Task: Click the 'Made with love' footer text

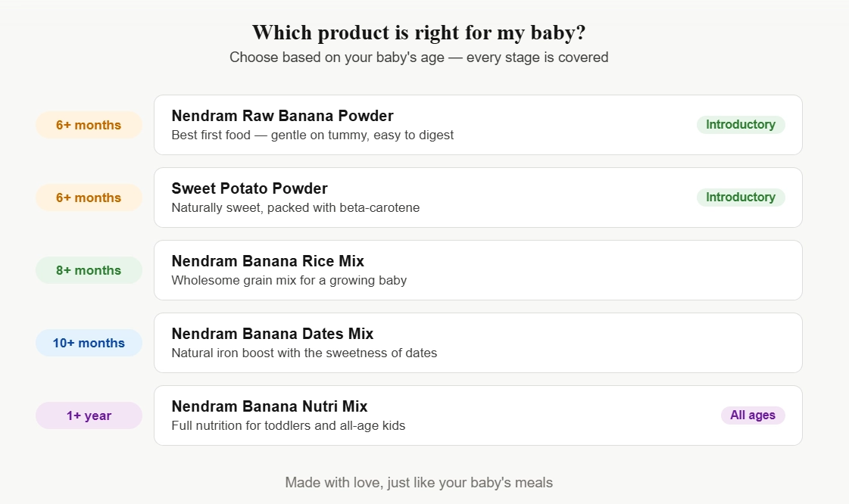Action: (x=419, y=482)
